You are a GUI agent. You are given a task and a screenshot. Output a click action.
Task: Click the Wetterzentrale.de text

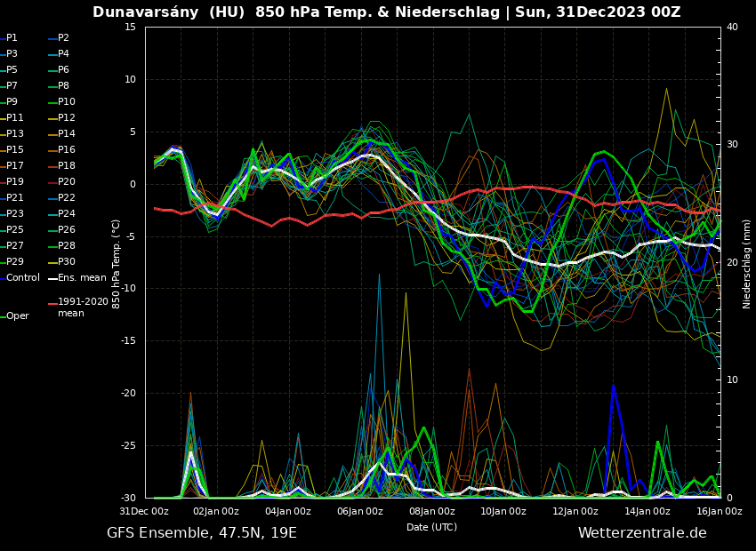pos(642,533)
